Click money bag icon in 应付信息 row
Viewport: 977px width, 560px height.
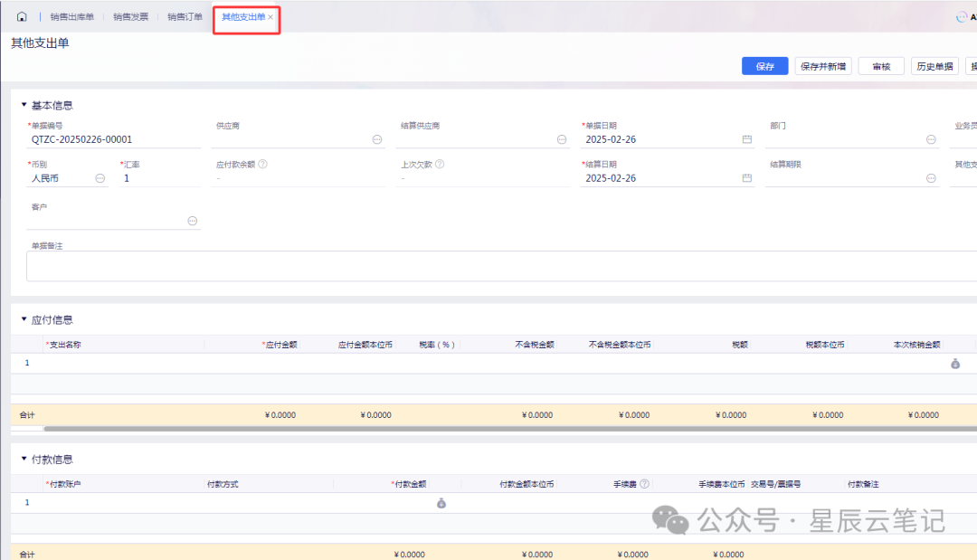click(954, 363)
